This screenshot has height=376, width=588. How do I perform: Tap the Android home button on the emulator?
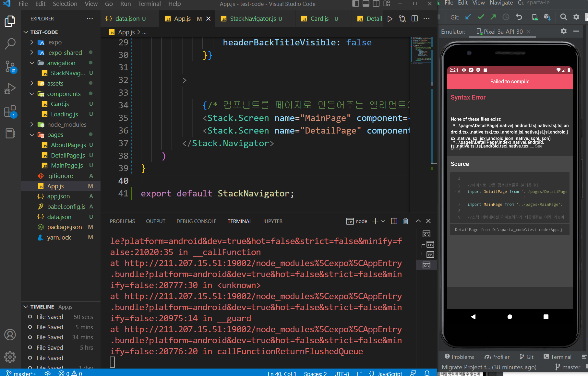(x=510, y=317)
